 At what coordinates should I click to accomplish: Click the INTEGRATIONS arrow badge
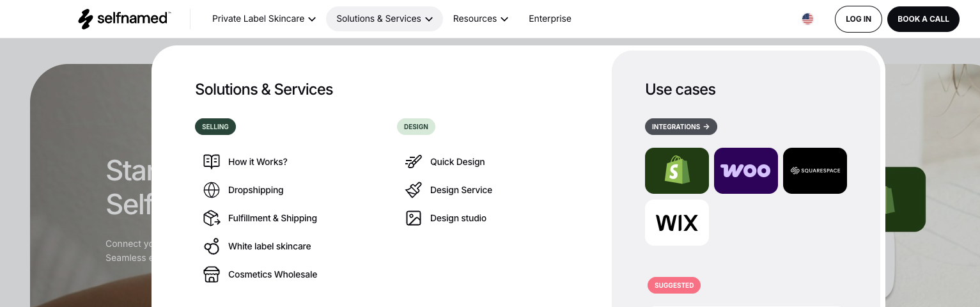[x=681, y=127]
